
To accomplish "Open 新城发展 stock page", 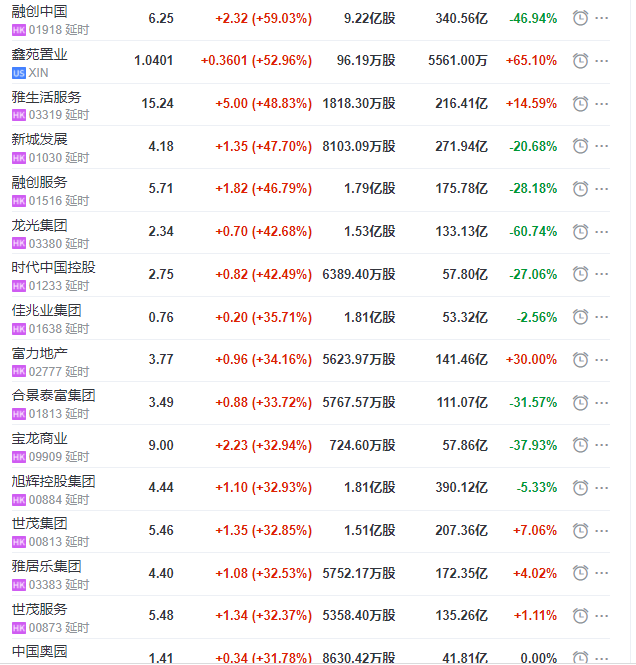I will (39, 139).
